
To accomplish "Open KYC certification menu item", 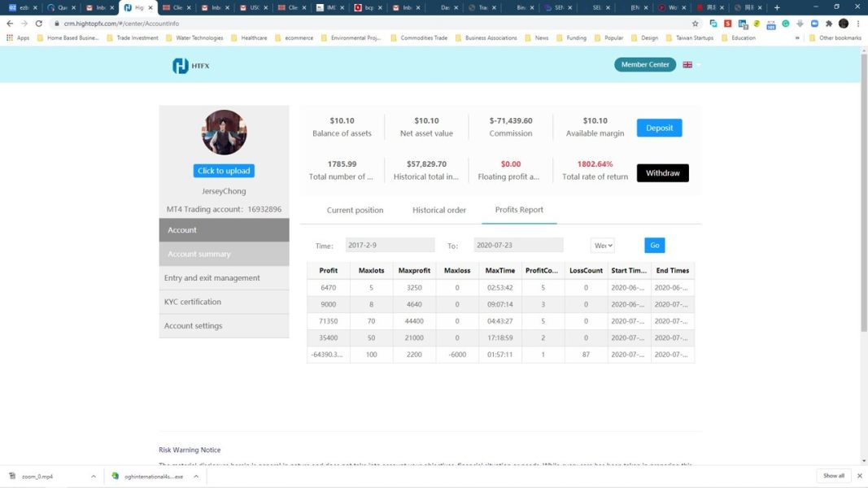I will coord(224,302).
